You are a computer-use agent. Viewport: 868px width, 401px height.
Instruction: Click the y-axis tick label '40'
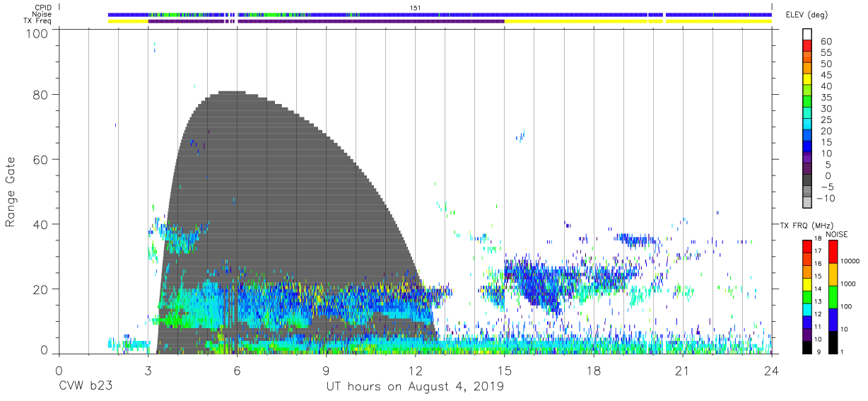tap(41, 224)
